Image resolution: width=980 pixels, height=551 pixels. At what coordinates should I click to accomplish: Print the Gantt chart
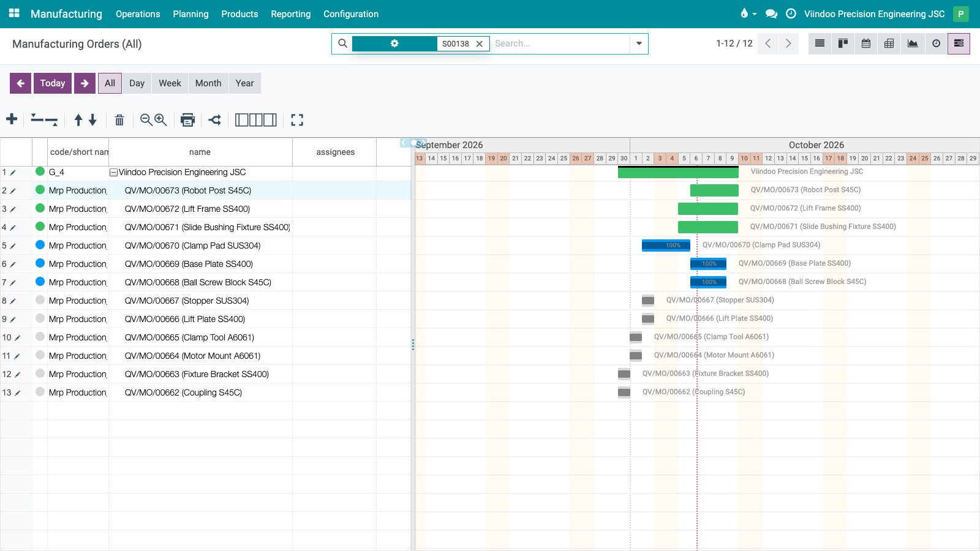[188, 120]
